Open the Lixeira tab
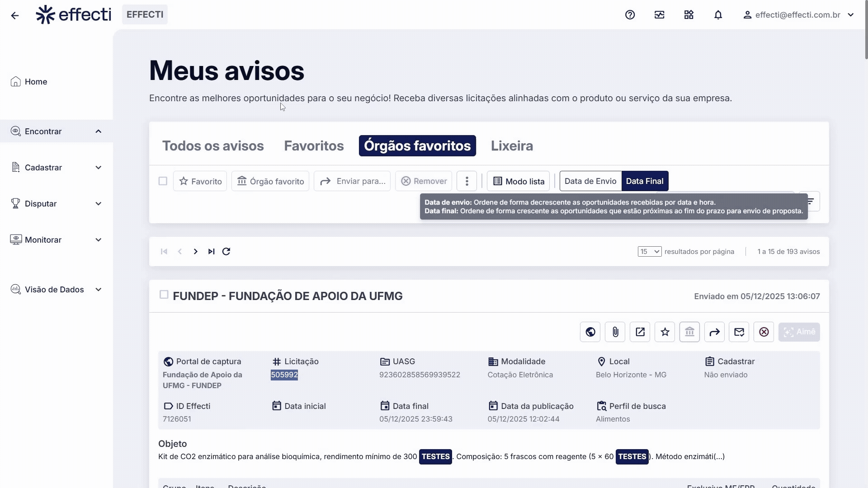868x488 pixels. click(x=512, y=146)
